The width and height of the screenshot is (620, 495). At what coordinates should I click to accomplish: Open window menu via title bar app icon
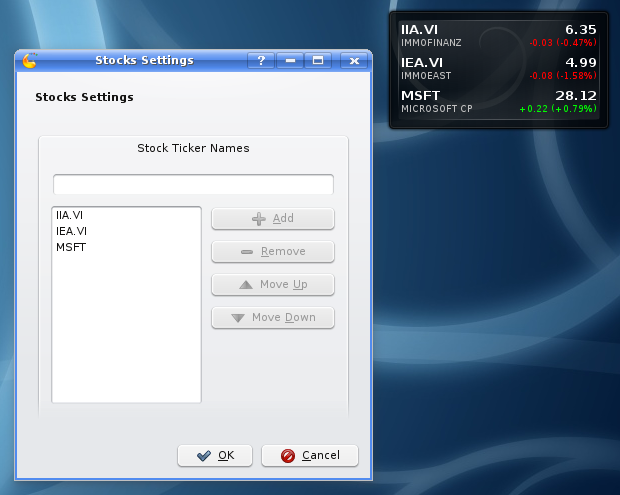pyautogui.click(x=30, y=60)
